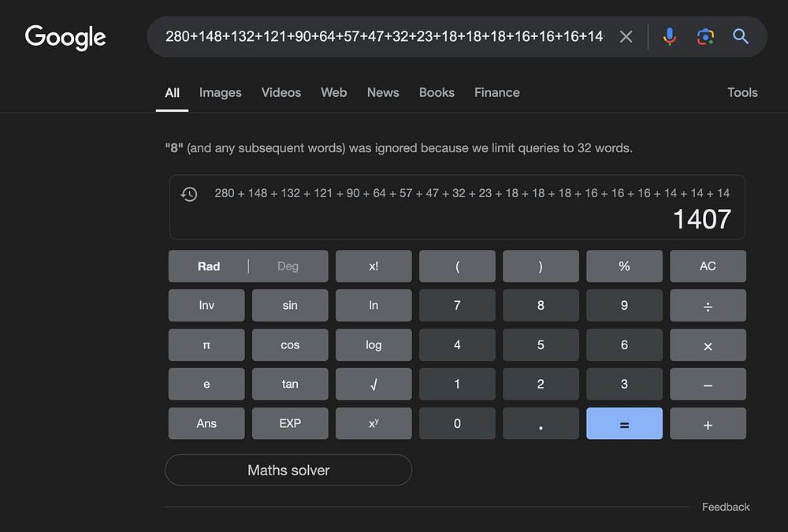
Task: Click digit 3 on the keypad
Action: (x=624, y=384)
